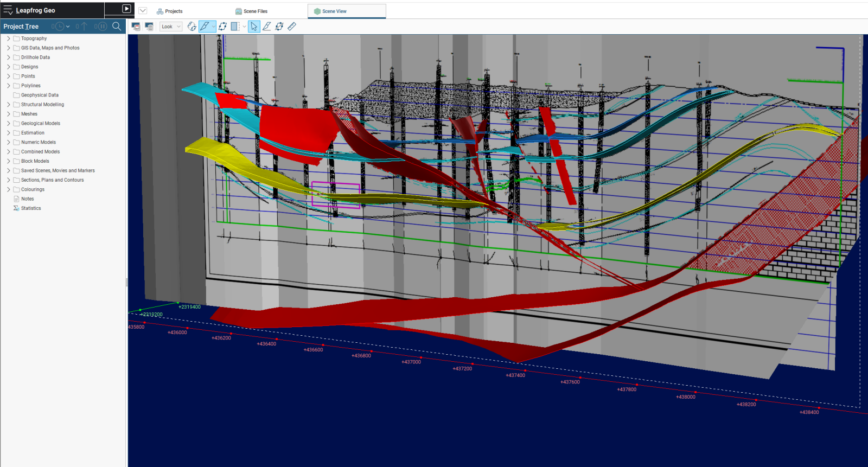Expand the Drillhole Data folder
Image resolution: width=868 pixels, height=467 pixels.
point(8,57)
